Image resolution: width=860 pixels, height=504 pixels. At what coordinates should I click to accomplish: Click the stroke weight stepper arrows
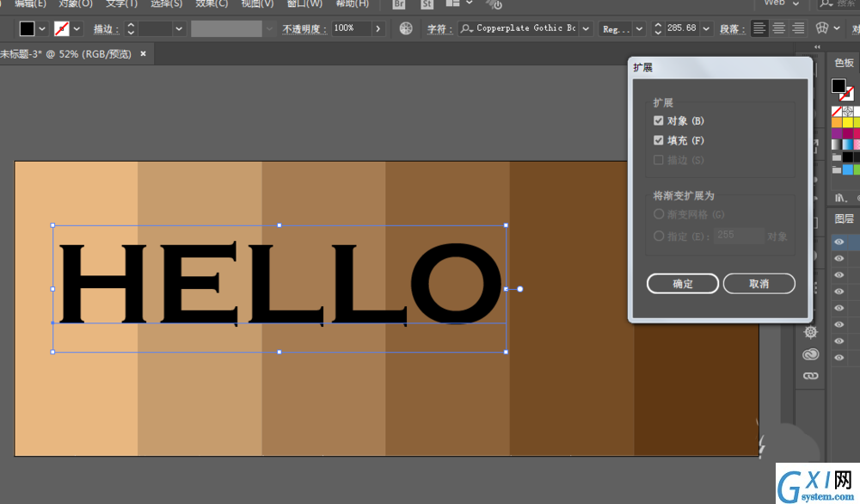tap(131, 28)
